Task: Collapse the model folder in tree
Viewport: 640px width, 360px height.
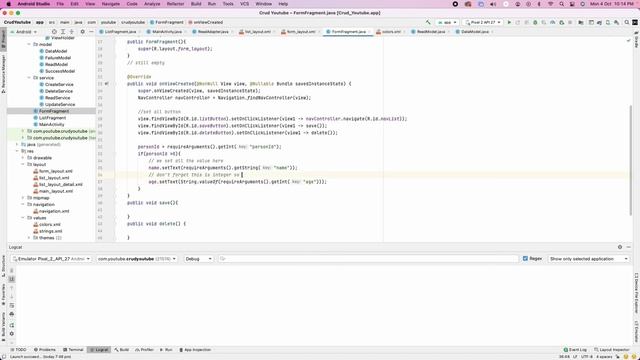Action: point(29,44)
